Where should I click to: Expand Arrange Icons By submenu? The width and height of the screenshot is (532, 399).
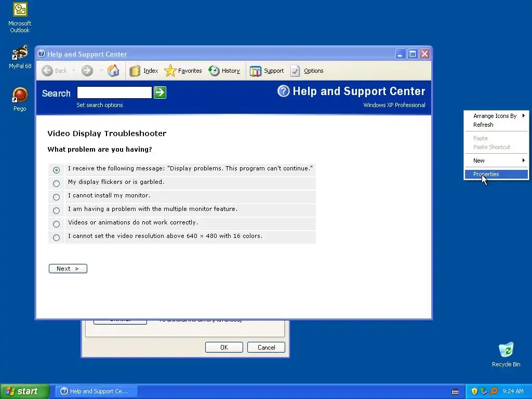click(x=496, y=116)
